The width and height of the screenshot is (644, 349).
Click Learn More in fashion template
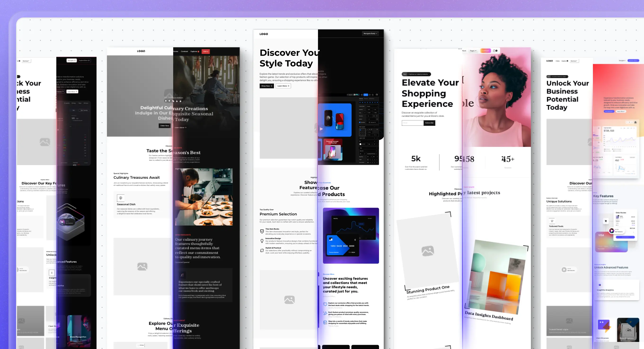tap(283, 86)
